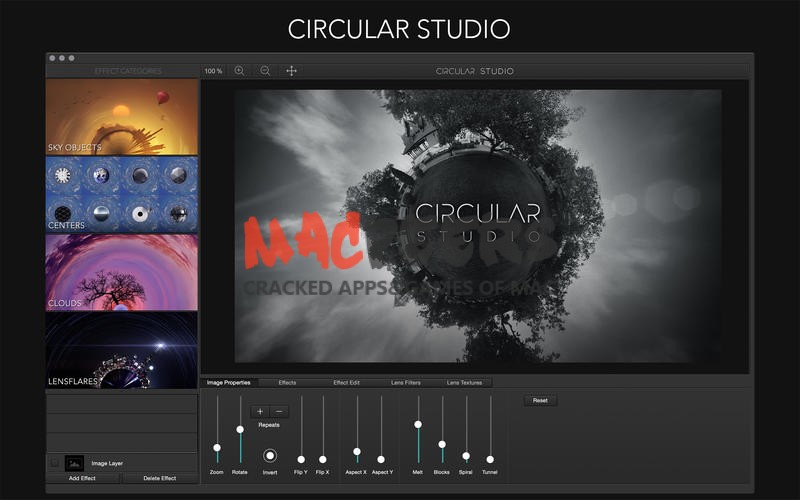Switch to the Image Properties tab
This screenshot has width=800, height=500.
pyautogui.click(x=229, y=383)
